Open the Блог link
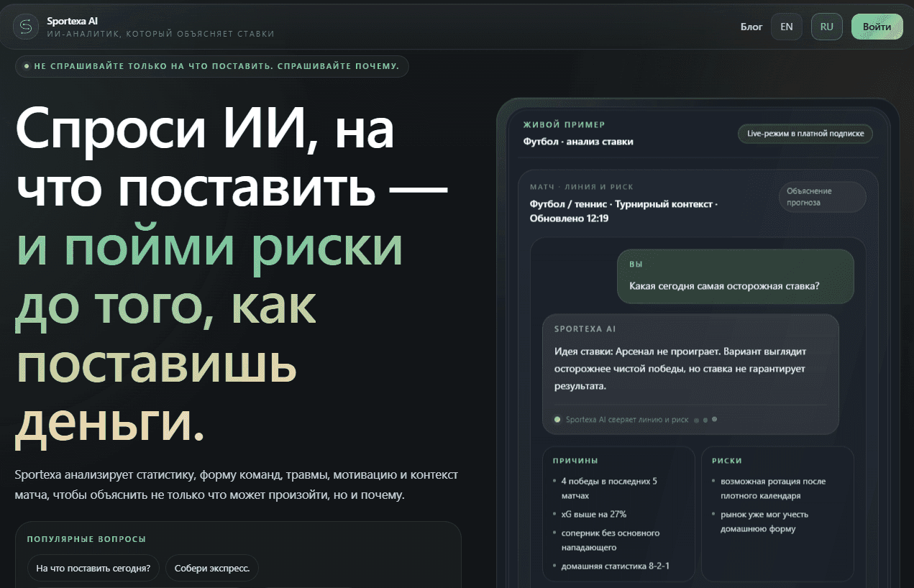The width and height of the screenshot is (914, 588). click(x=751, y=27)
